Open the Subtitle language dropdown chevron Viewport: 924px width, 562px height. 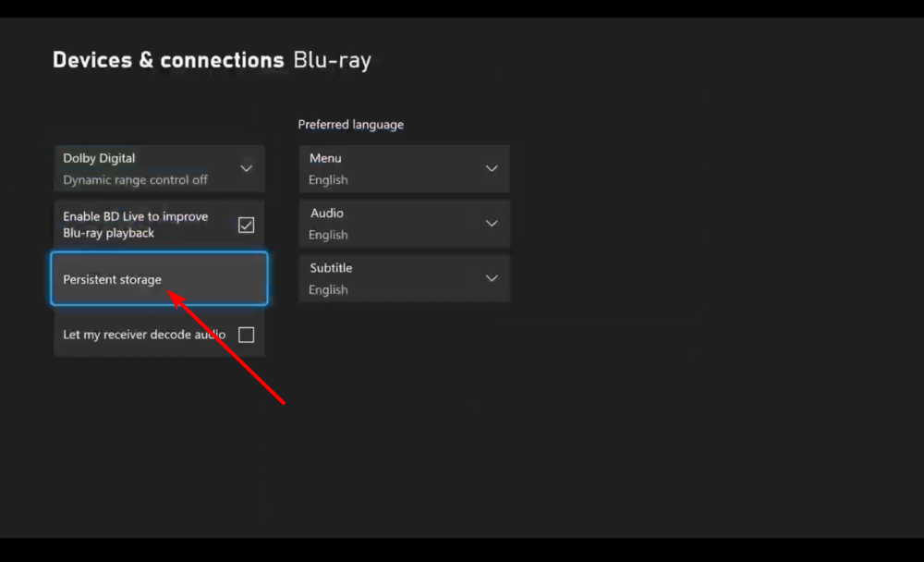[492, 278]
